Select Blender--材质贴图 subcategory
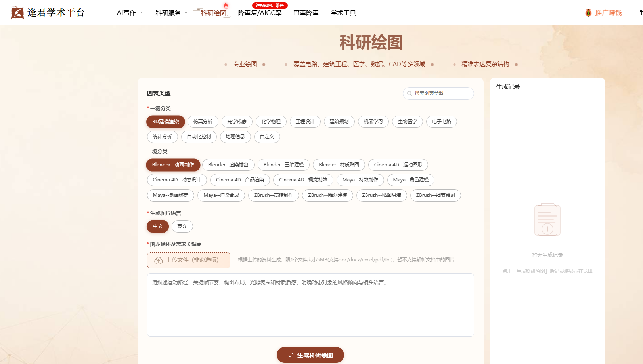Image resolution: width=643 pixels, height=364 pixels. (339, 165)
